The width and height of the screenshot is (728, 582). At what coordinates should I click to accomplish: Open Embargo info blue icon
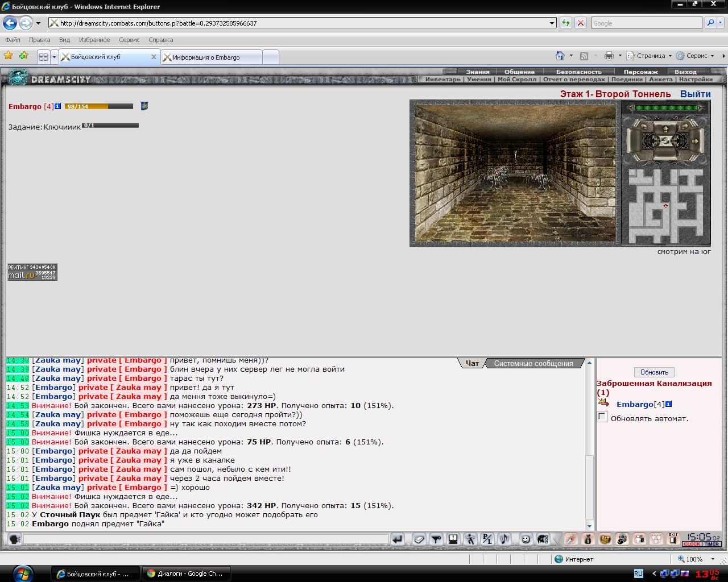58,106
